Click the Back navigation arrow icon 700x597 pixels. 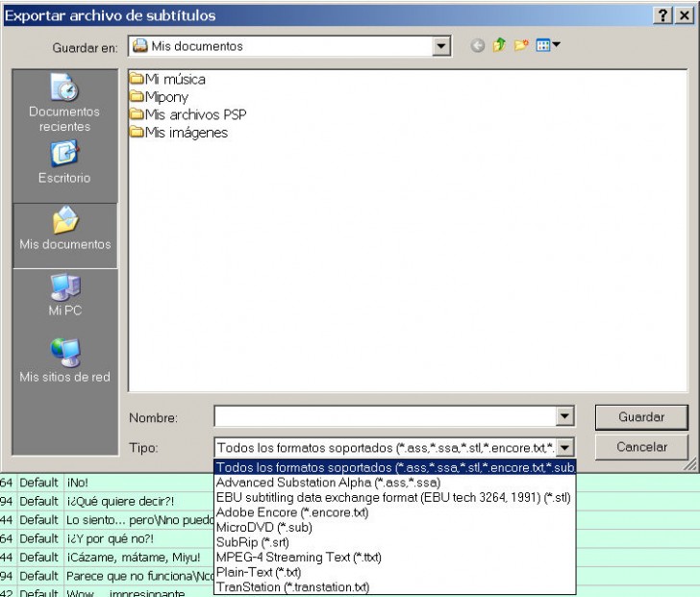pyautogui.click(x=478, y=46)
